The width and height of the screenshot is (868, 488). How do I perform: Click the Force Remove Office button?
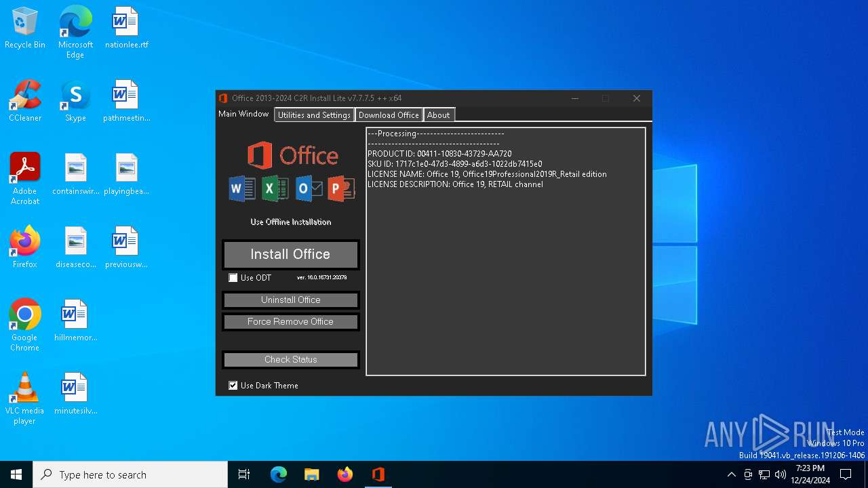click(x=290, y=322)
